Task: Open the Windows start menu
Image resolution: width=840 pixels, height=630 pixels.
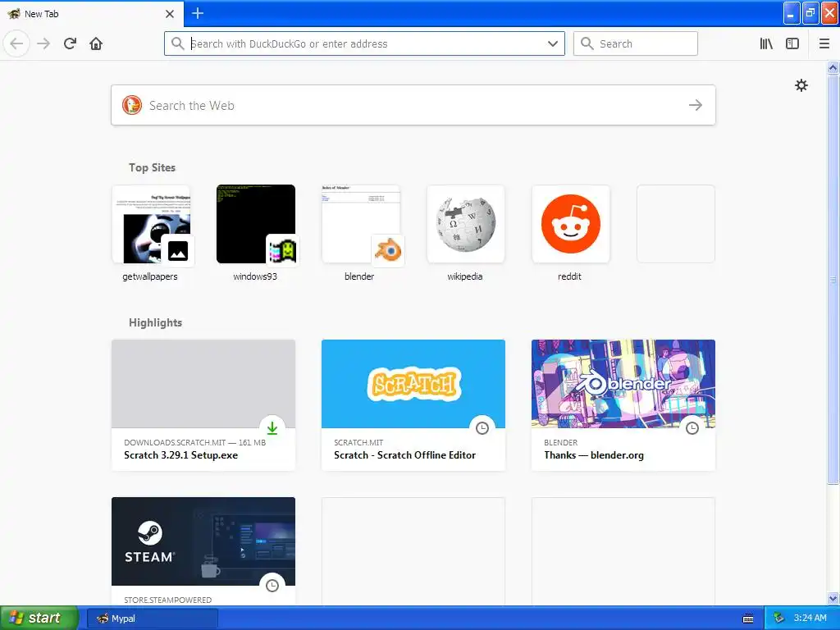Action: pyautogui.click(x=39, y=618)
